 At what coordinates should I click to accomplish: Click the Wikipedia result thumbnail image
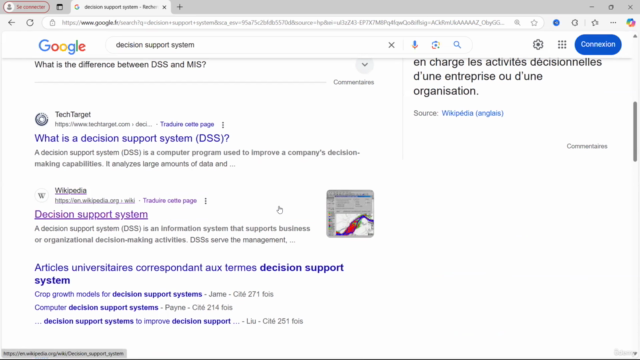pos(350,213)
